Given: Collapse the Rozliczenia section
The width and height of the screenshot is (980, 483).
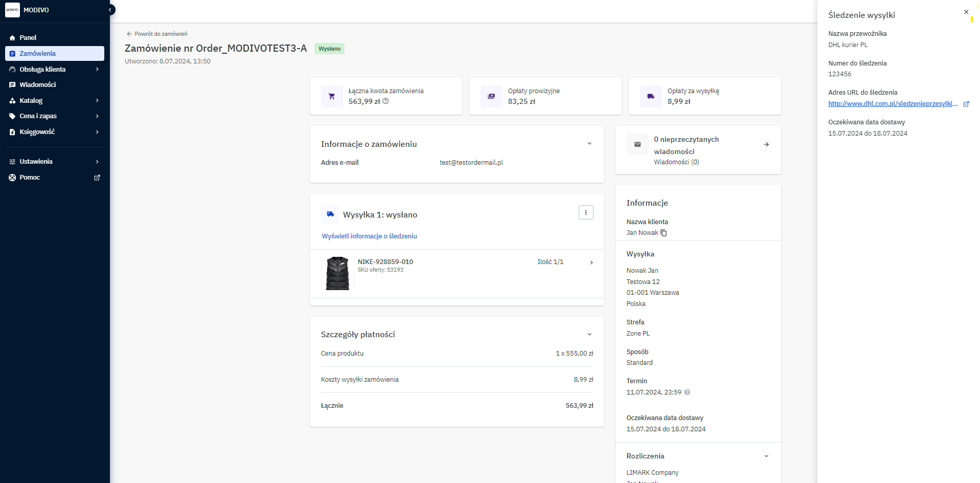Looking at the screenshot, I should [766, 456].
